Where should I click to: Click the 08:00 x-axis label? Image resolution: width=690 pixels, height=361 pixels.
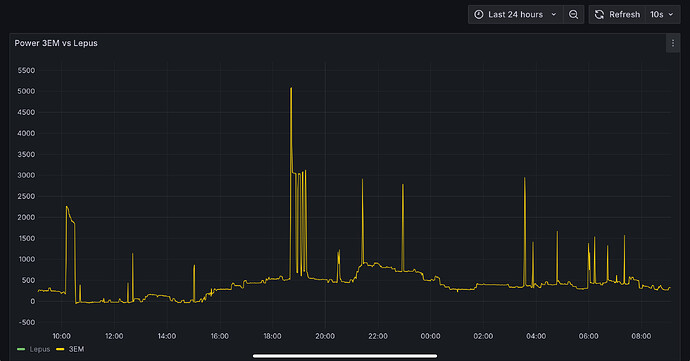[x=641, y=336]
